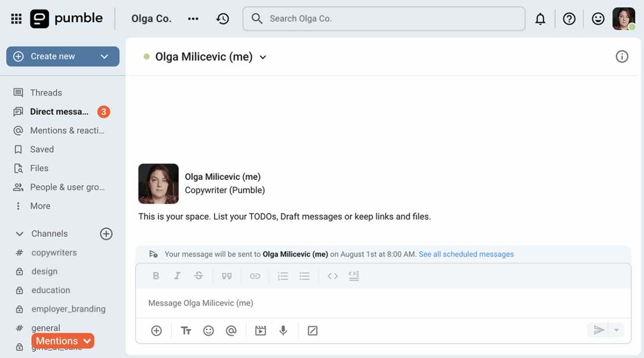Insert a mention with the @ icon
The height and width of the screenshot is (358, 644).
point(231,331)
